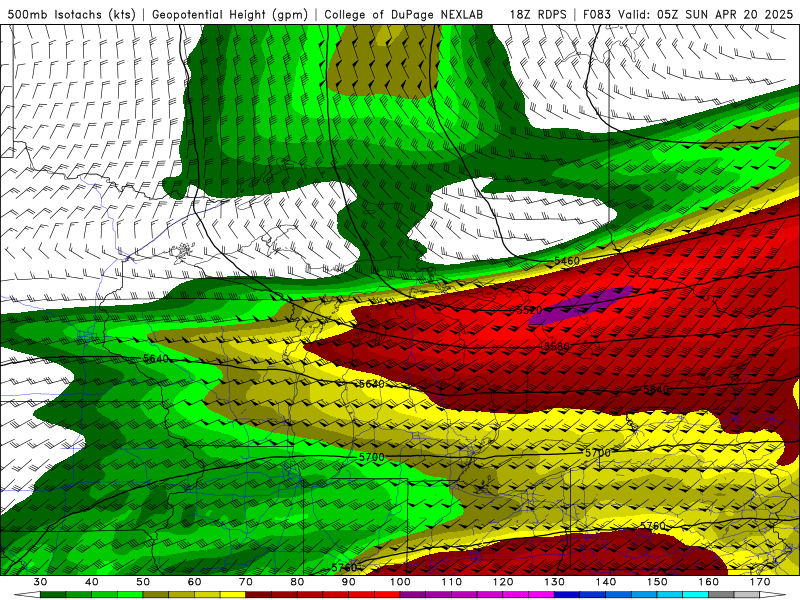
Task: Click the 90 value on the color scale
Action: point(349,582)
